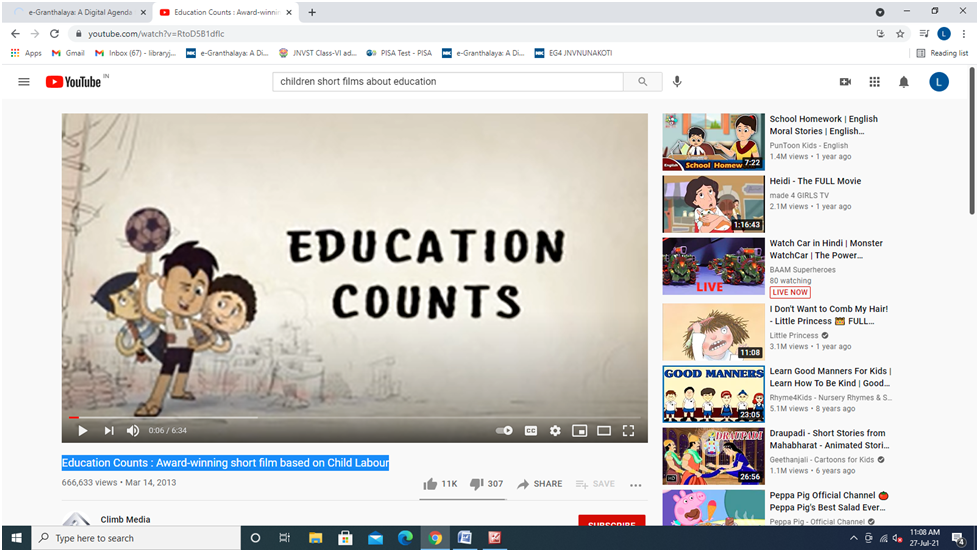This screenshot has height=552, width=979.
Task: Open YouTube hamburger guide menu
Action: [24, 82]
